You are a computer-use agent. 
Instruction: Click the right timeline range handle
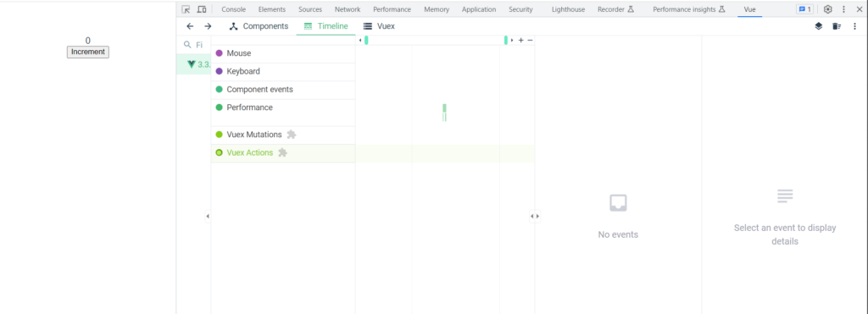tap(506, 41)
